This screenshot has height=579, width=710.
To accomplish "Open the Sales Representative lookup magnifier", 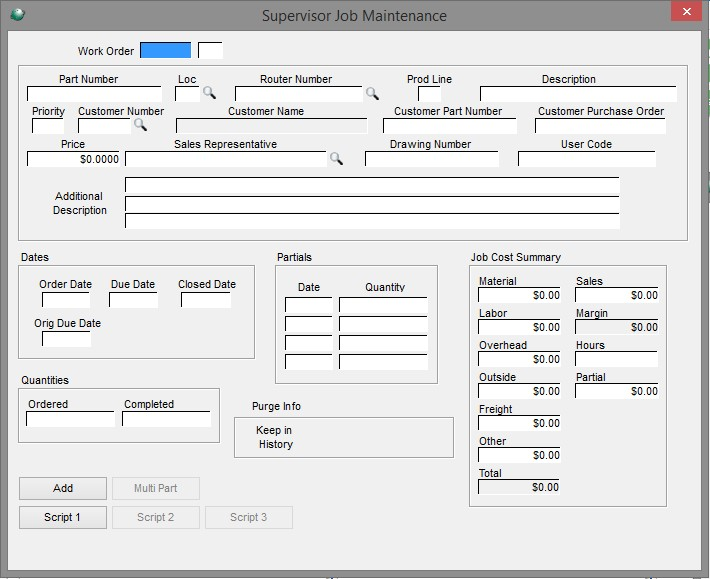I will click(336, 158).
